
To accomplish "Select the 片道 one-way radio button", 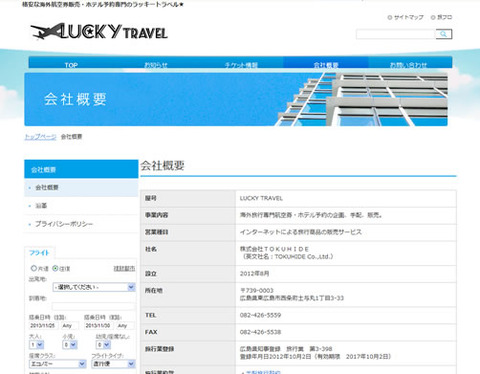I will (x=33, y=268).
